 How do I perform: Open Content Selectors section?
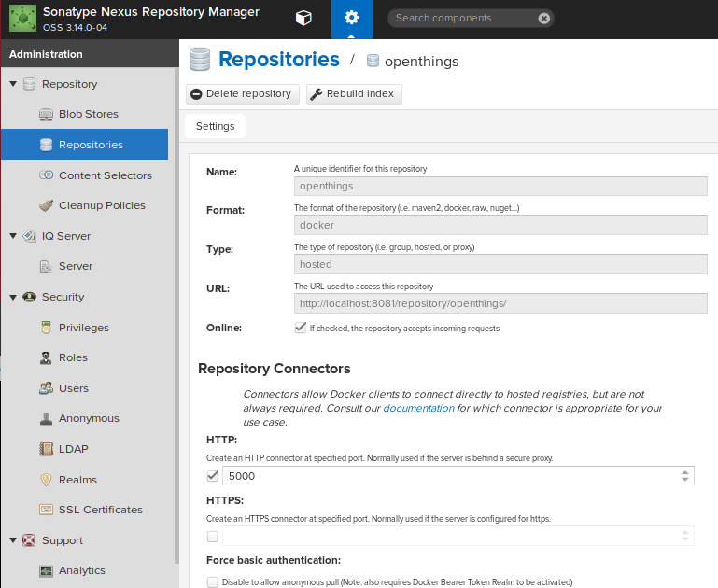click(x=106, y=175)
